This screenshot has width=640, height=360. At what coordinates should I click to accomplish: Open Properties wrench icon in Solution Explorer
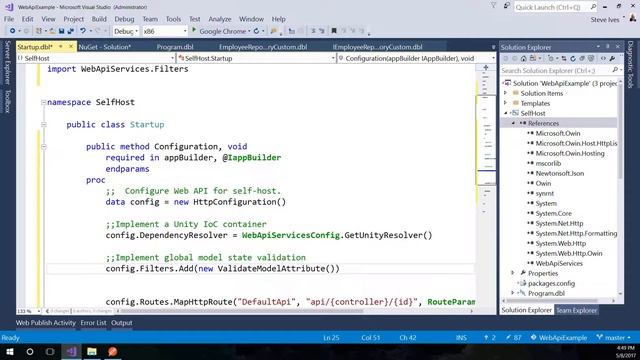[612, 59]
